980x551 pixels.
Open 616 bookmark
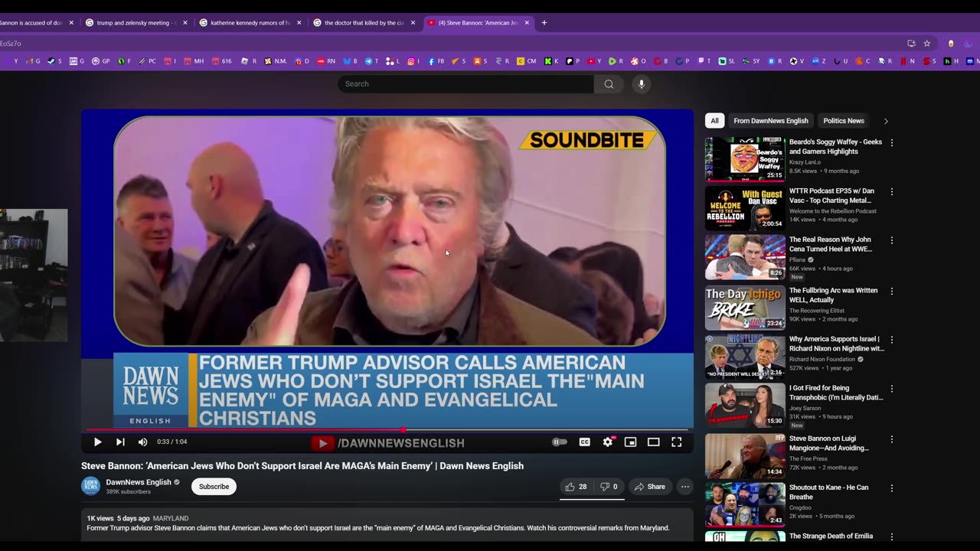click(221, 61)
